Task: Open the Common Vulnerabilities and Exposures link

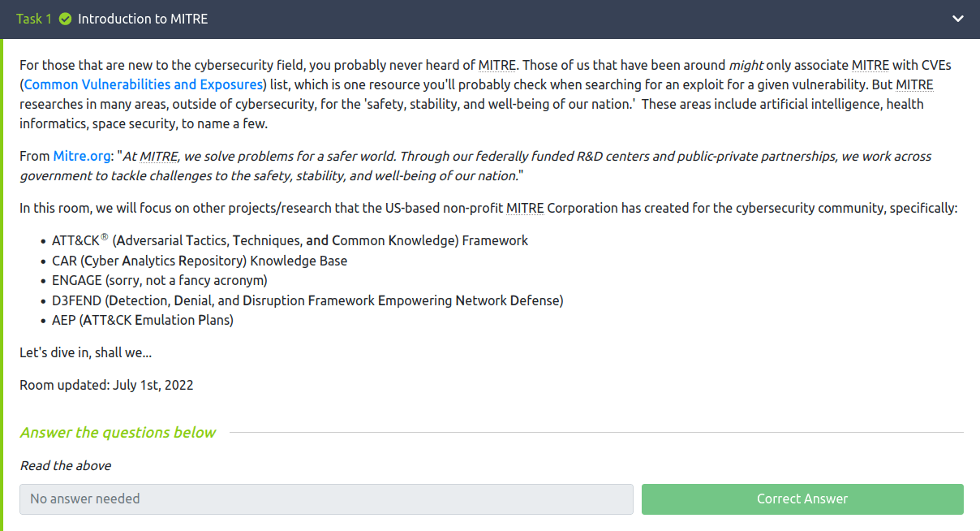Action: [x=144, y=84]
